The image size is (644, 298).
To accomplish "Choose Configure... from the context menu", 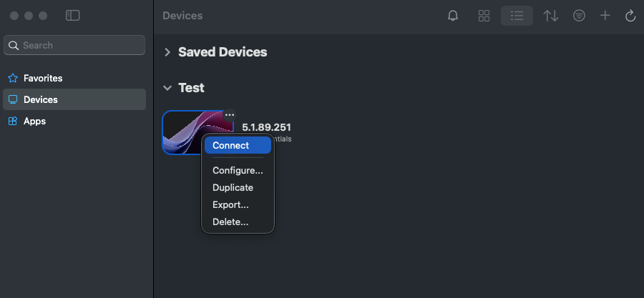I will click(238, 171).
